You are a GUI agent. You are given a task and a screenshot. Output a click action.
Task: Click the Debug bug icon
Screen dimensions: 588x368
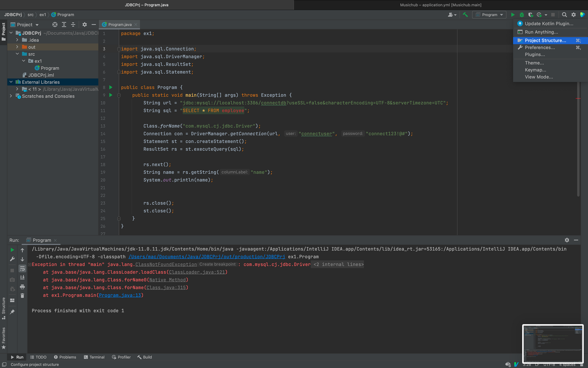pyautogui.click(x=522, y=15)
